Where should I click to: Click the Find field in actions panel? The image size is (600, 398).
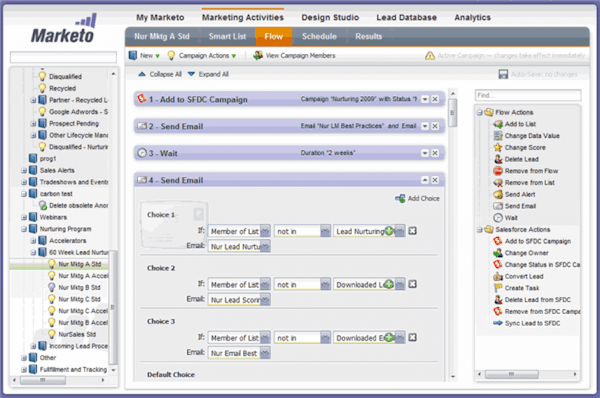click(x=528, y=95)
